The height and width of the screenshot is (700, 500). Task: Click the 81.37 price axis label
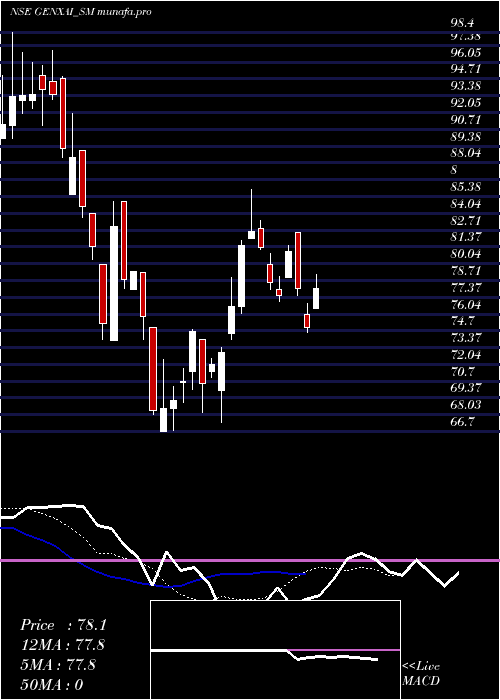(x=466, y=238)
